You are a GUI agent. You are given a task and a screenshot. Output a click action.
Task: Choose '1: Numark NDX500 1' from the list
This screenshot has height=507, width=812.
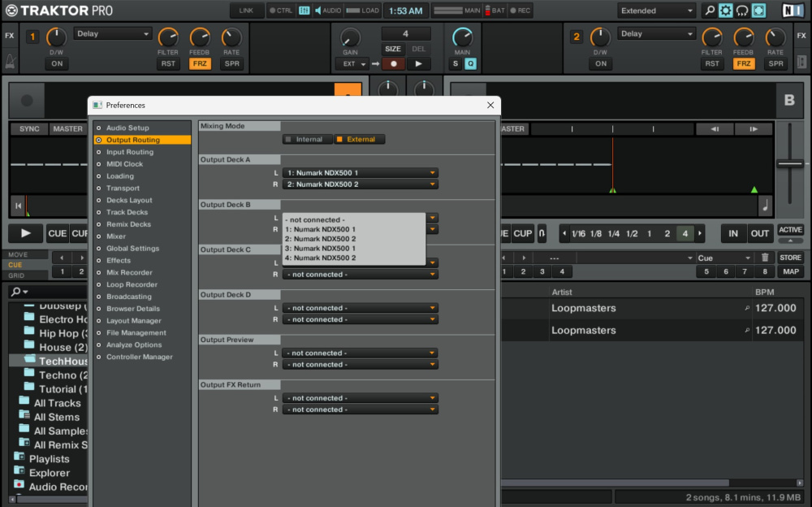click(x=320, y=229)
